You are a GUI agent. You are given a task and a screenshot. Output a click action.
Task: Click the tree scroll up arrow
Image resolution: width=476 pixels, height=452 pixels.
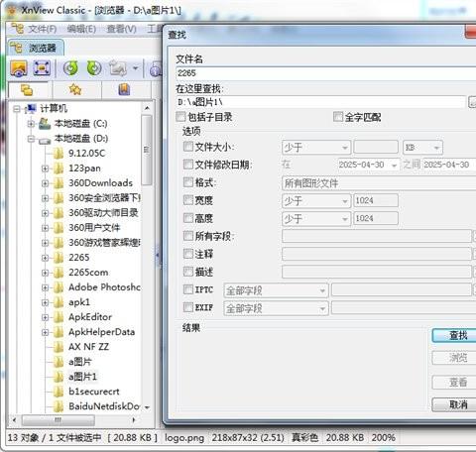[147, 108]
